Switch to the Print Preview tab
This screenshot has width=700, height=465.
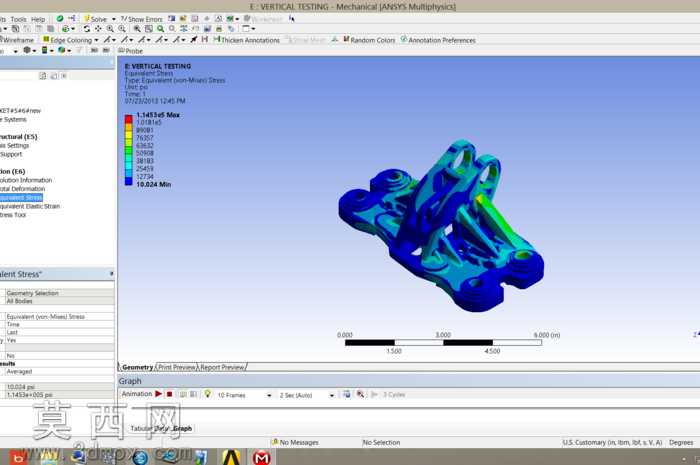[x=177, y=367]
